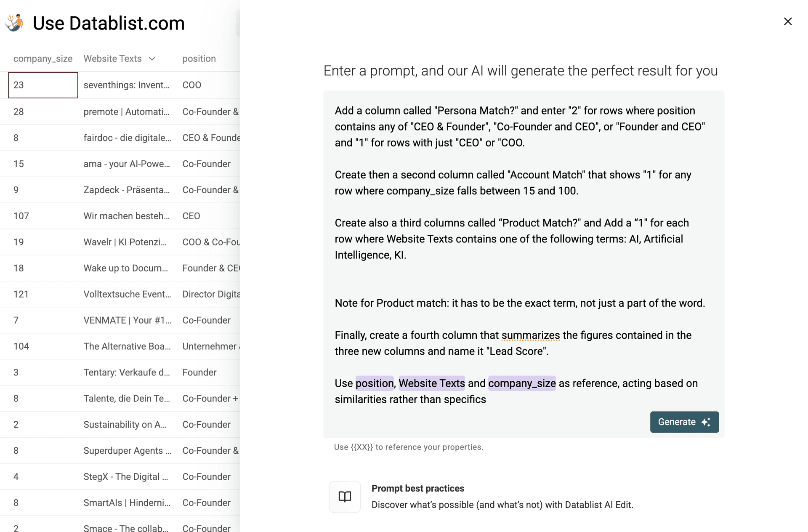Viewport: 808px width, 532px height.
Task: Close the AI prompt panel
Action: pos(788,21)
